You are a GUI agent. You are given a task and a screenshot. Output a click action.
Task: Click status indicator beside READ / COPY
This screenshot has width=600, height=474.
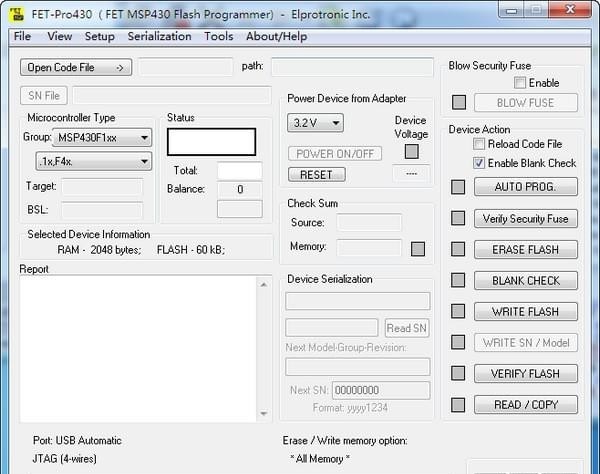[458, 405]
